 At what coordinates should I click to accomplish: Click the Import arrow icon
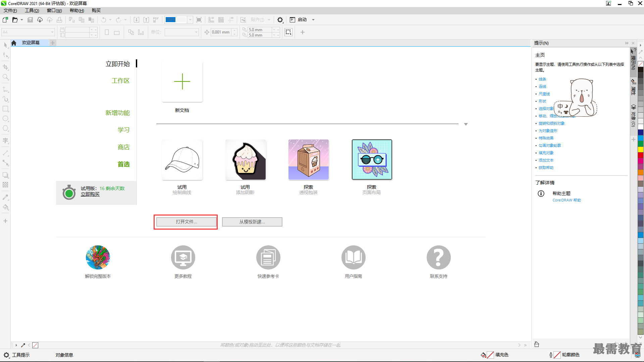click(137, 20)
